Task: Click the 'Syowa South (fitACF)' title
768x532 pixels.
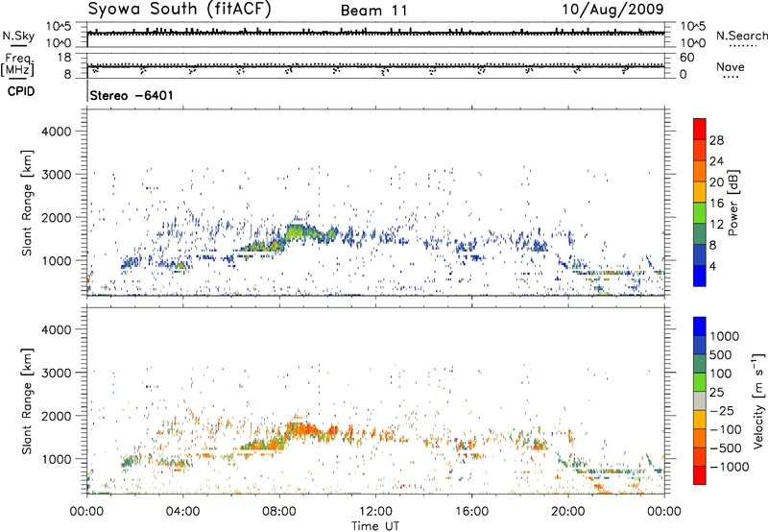Action: (x=180, y=10)
